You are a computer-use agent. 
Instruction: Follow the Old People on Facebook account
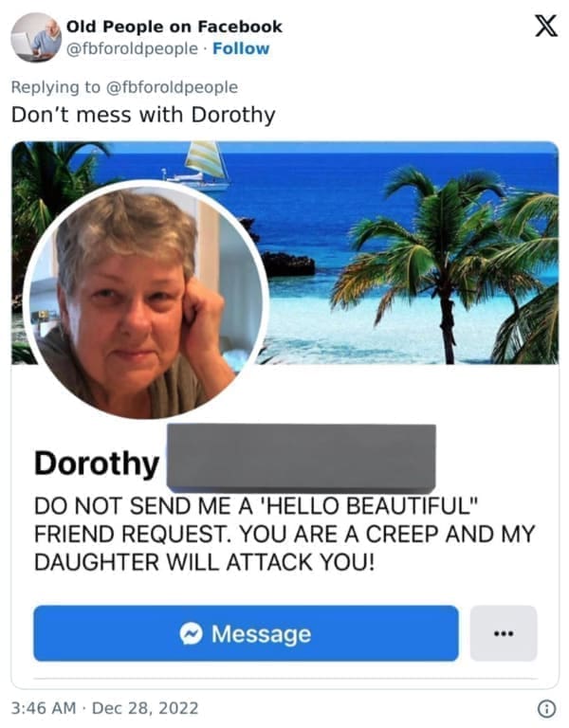(x=241, y=48)
